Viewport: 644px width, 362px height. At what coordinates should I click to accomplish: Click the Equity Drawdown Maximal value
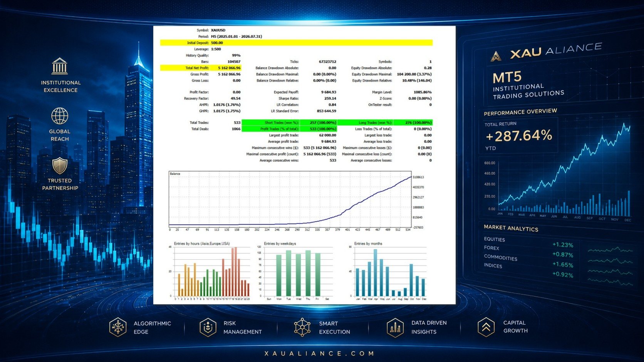414,74
